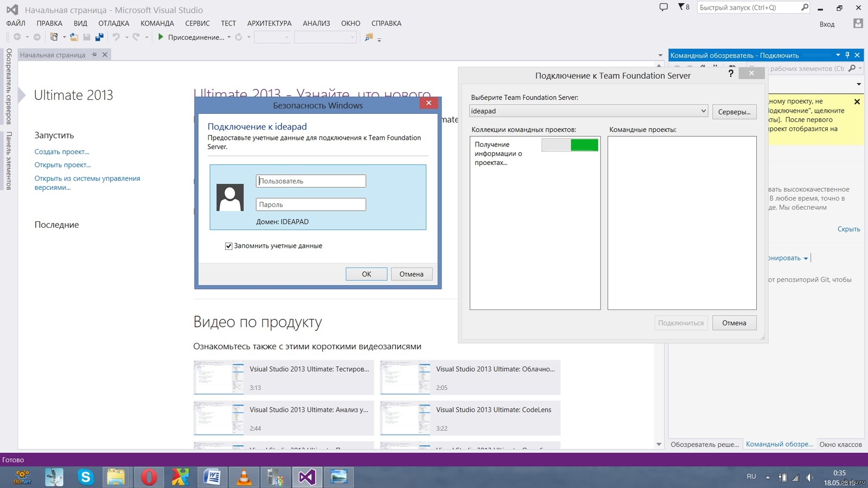Click the green Start arrow icon
The width and height of the screenshot is (868, 488).
161,37
